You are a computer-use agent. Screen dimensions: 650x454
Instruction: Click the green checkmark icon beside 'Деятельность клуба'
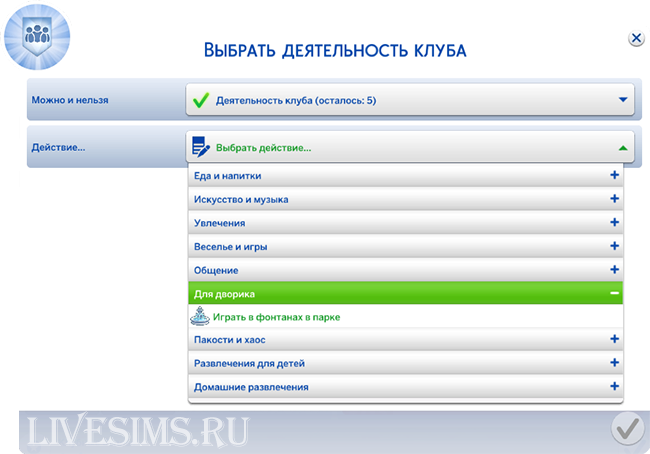pyautogui.click(x=201, y=100)
